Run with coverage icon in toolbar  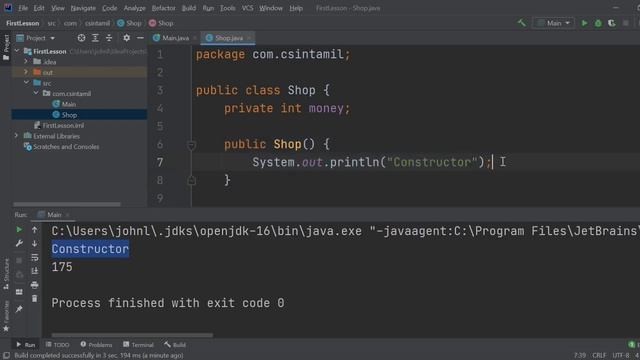tap(611, 23)
